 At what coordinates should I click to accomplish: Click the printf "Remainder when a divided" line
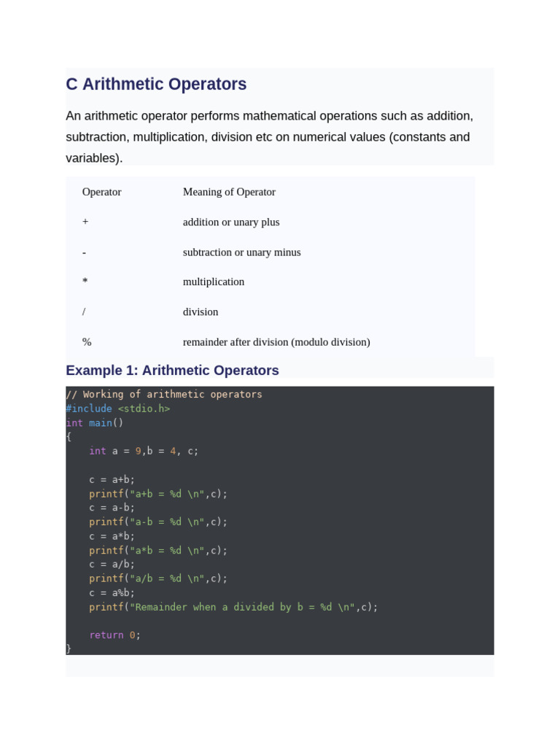tap(233, 607)
